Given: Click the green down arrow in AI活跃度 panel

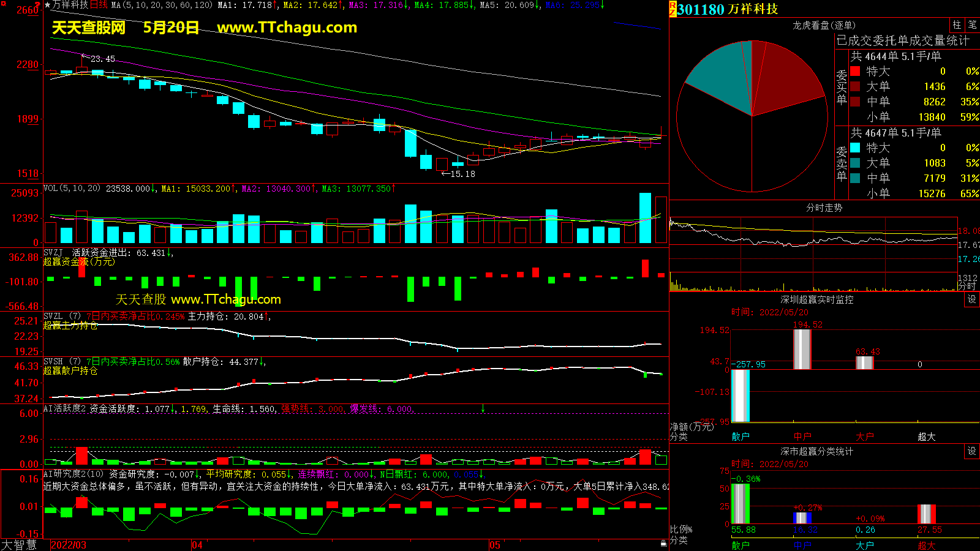Looking at the screenshot, I should [483, 408].
